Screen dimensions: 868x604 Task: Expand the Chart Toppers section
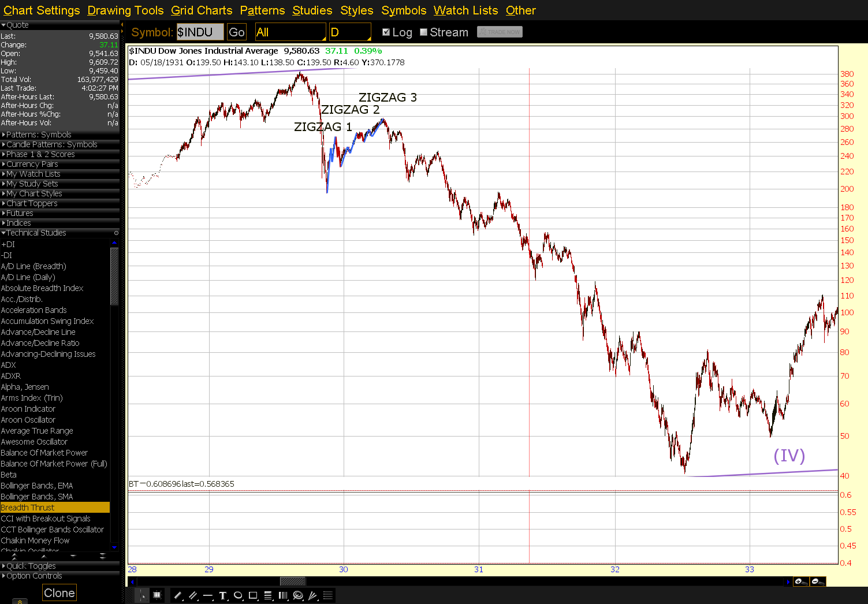tap(60, 203)
